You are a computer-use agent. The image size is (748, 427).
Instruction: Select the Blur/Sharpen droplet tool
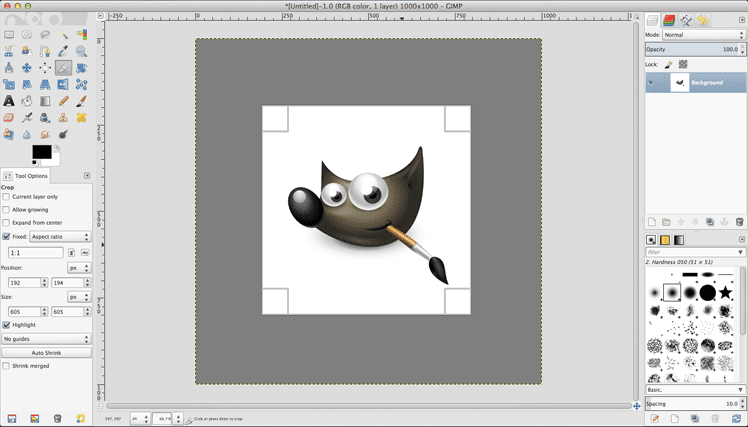click(x=27, y=135)
